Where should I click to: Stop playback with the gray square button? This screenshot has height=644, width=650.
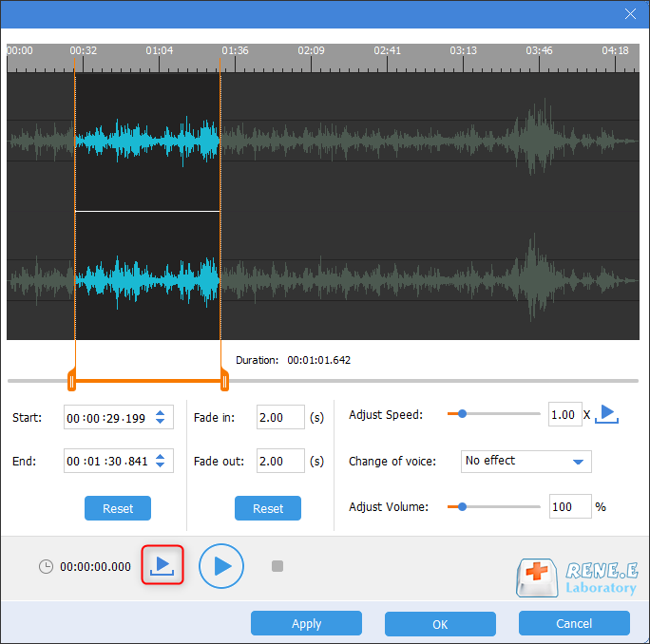coord(277,566)
